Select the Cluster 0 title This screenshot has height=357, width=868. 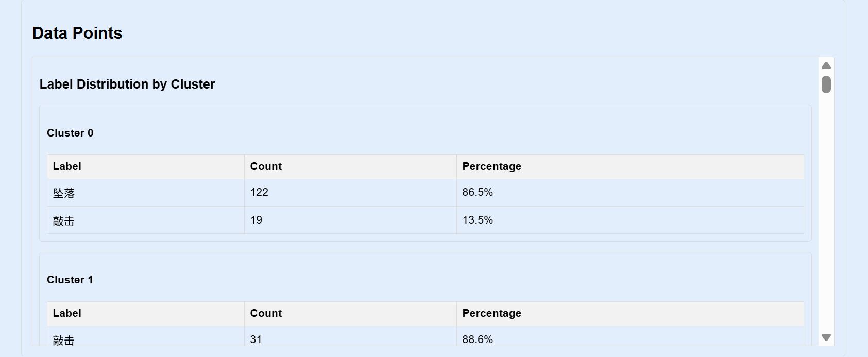(70, 133)
